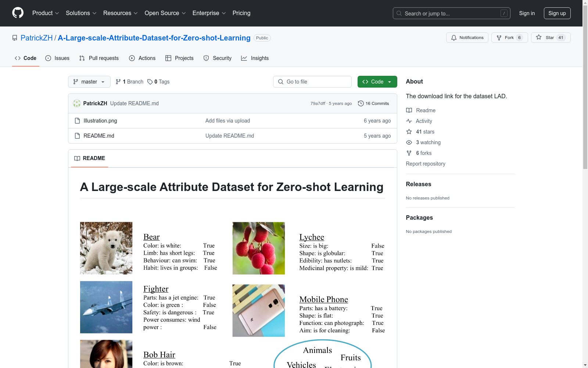Click the Star icon to star repository
The image size is (588, 368).
click(539, 37)
